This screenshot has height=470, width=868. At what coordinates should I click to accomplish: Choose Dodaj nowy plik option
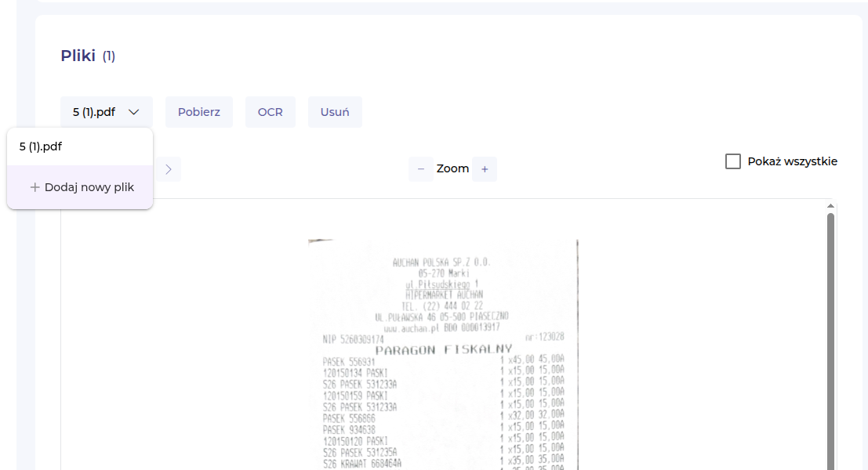point(80,187)
